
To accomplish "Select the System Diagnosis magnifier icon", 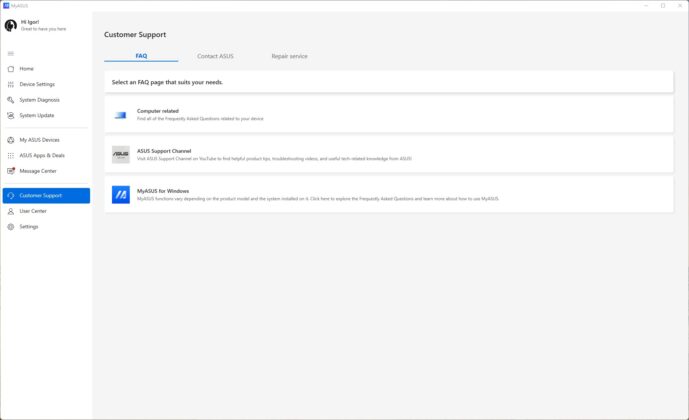I will click(x=11, y=100).
